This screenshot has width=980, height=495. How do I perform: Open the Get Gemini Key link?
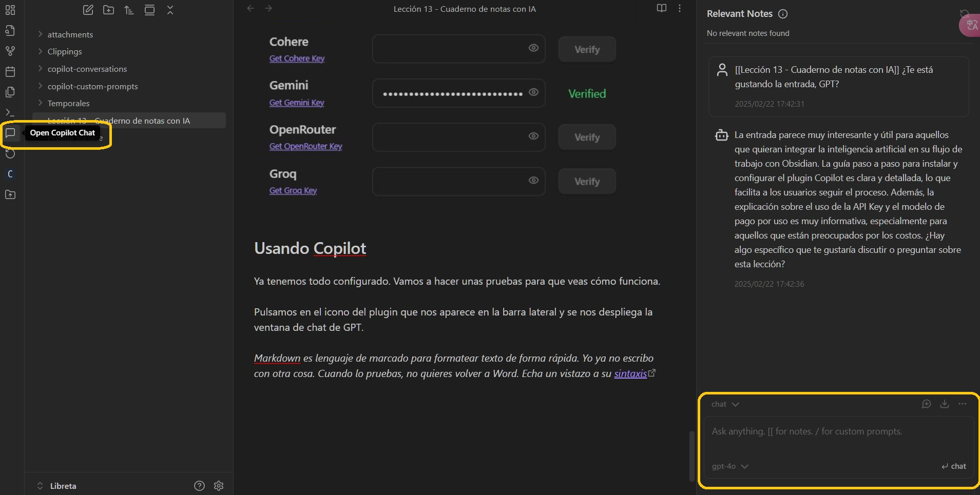pyautogui.click(x=297, y=103)
